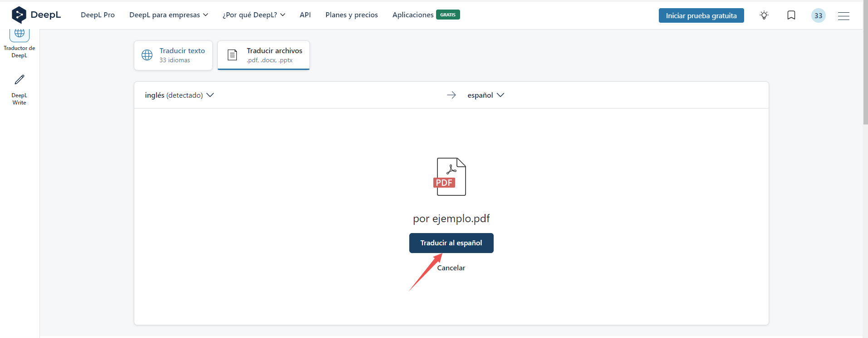Expand ¿Por qué DeepL? menu
868x338 pixels.
[x=254, y=15]
